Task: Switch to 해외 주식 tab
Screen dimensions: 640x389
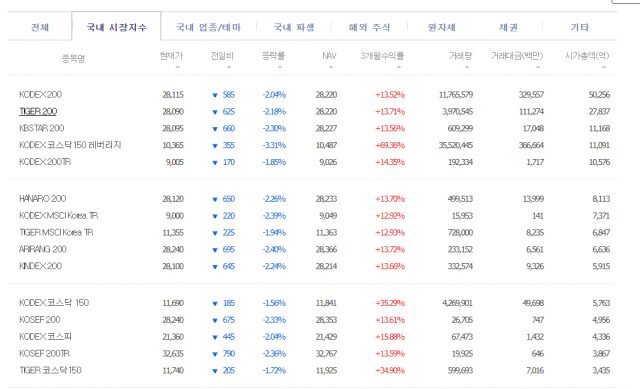Action: [x=369, y=27]
